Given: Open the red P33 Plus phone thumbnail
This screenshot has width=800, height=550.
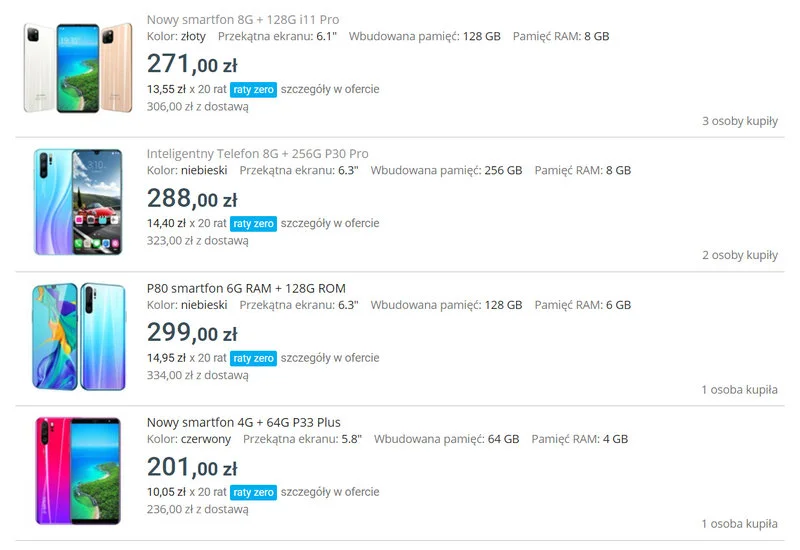Looking at the screenshot, I should tap(76, 470).
